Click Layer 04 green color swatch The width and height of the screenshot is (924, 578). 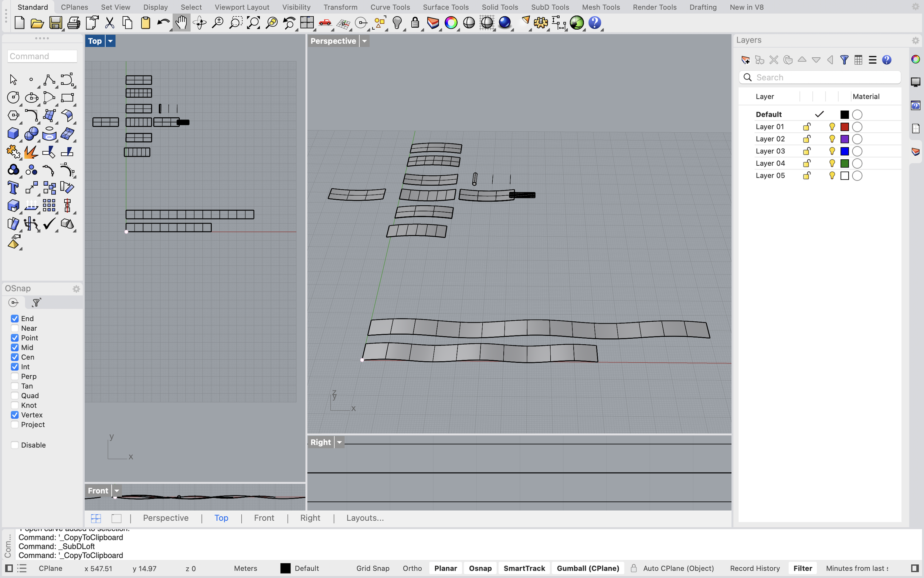[845, 163]
